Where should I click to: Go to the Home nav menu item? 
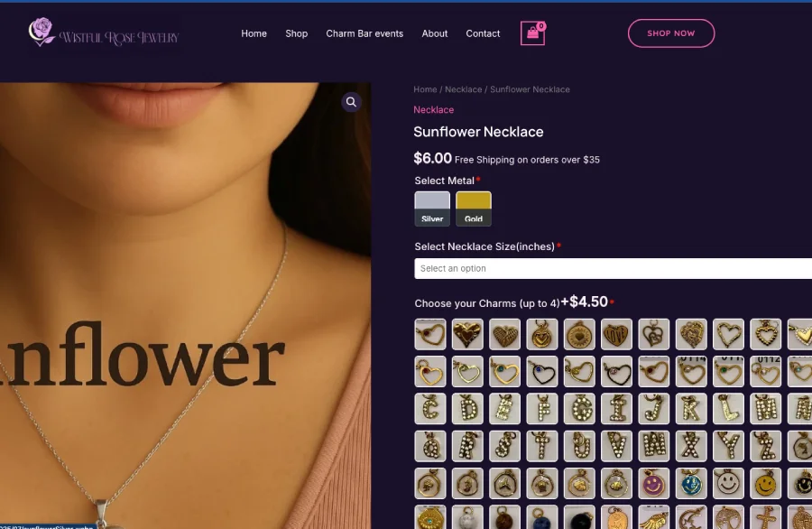click(x=254, y=33)
